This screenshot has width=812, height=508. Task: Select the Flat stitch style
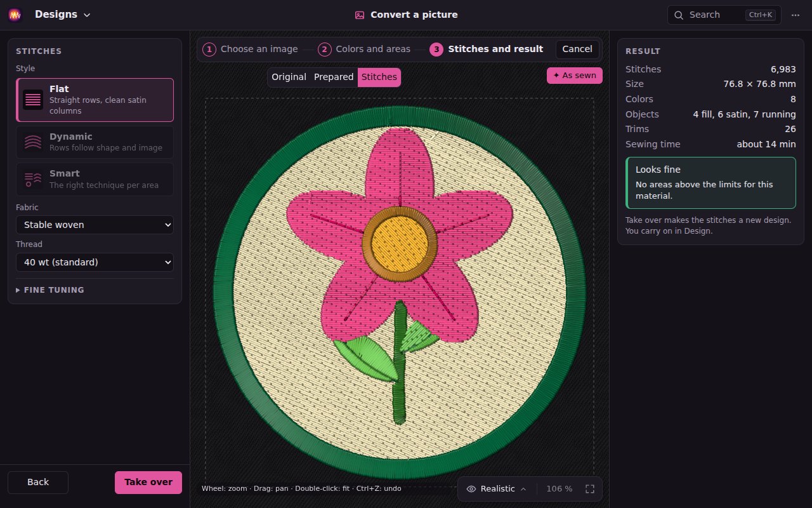pyautogui.click(x=95, y=100)
